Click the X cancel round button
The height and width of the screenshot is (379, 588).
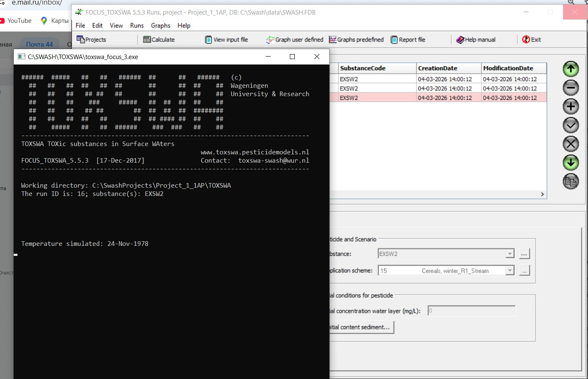coord(571,144)
